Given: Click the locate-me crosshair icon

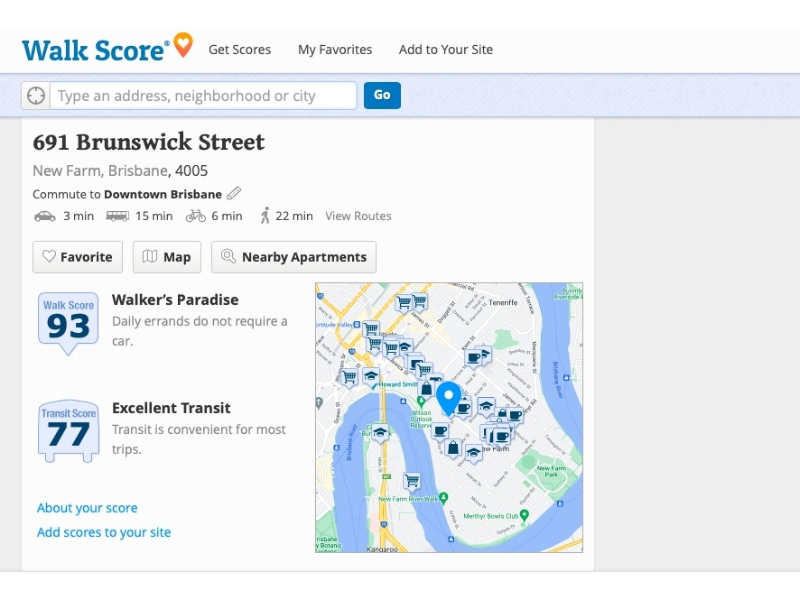Looking at the screenshot, I should [36, 96].
